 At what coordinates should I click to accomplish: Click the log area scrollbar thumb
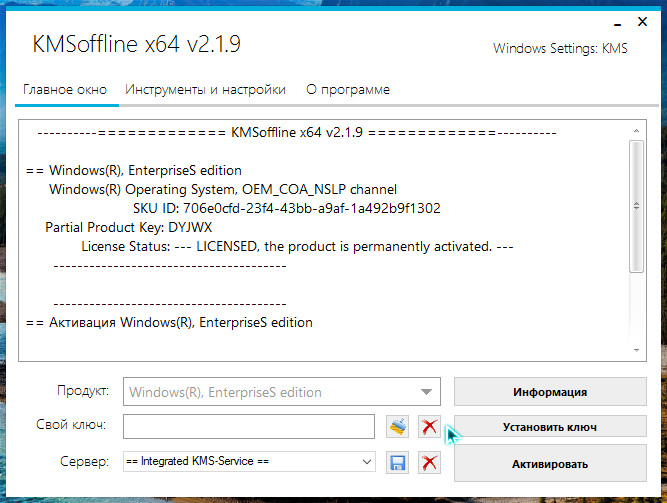(x=636, y=205)
